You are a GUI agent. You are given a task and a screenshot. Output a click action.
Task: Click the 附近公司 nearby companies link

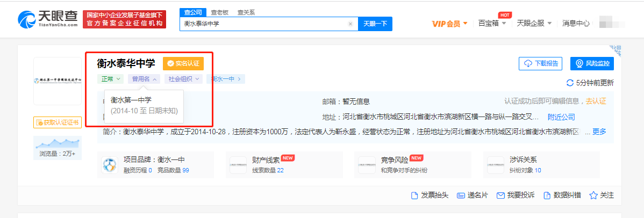561,117
